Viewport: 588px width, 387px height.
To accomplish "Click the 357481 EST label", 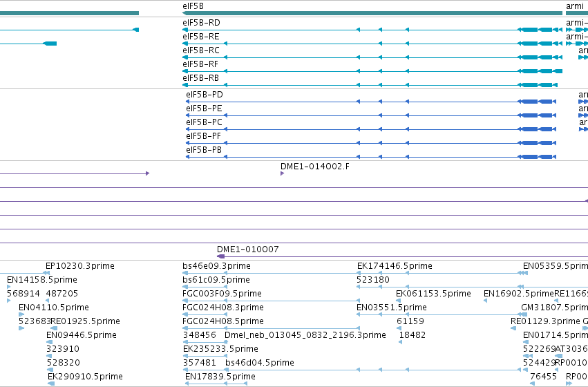I will [200, 364].
